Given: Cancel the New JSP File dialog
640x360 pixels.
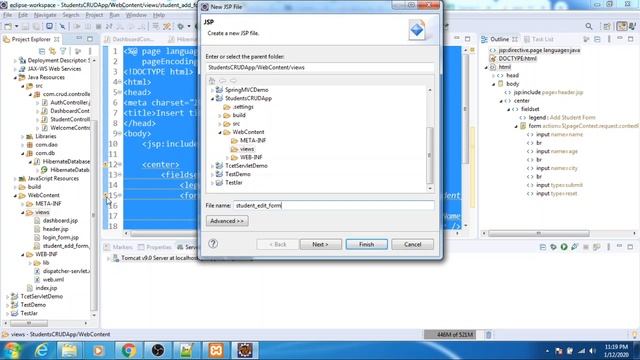Looking at the screenshot, I should (412, 244).
